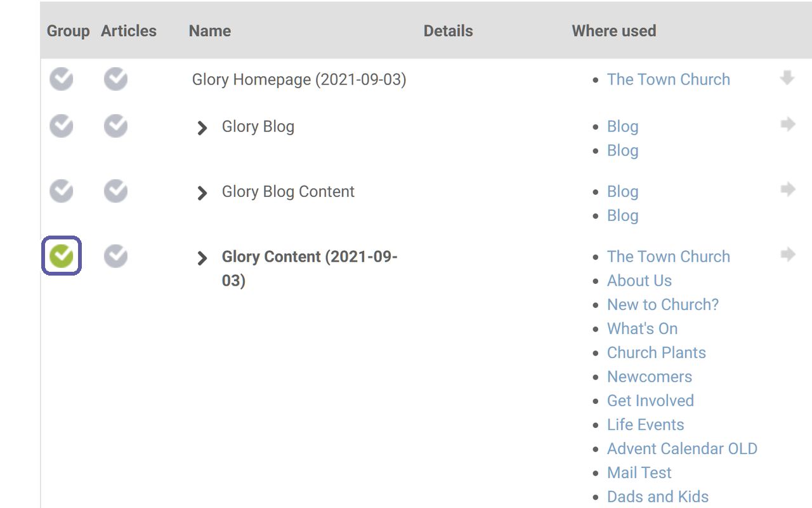Disable green Group check for Glory Content row
812x508 pixels.
pyautogui.click(x=62, y=256)
